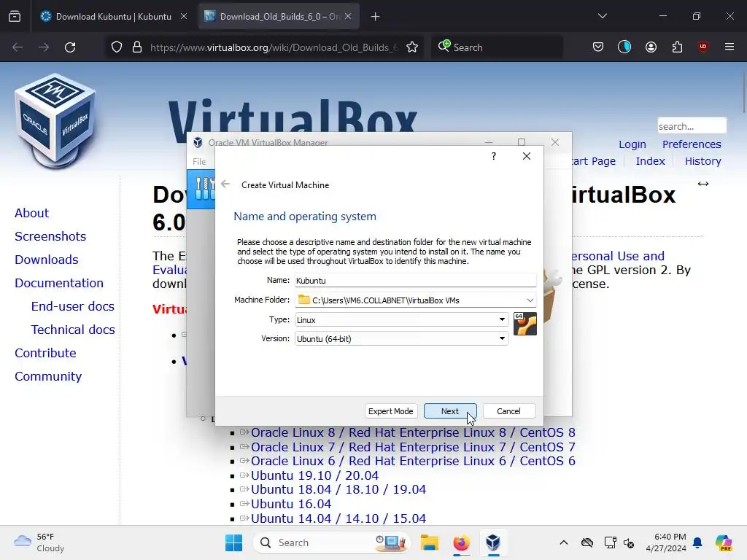Click the browser back arrow

click(18, 47)
